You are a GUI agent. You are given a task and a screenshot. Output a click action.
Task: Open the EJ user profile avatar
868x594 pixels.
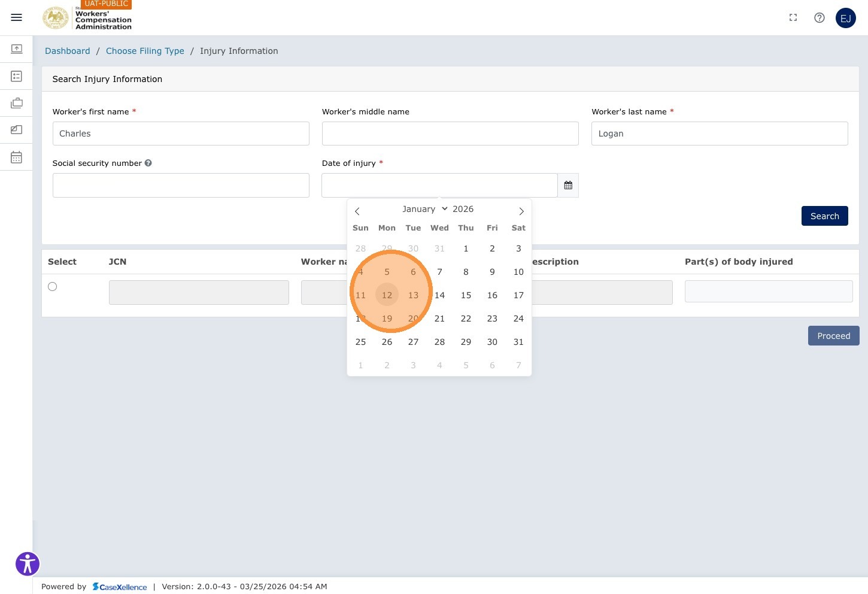(x=846, y=18)
